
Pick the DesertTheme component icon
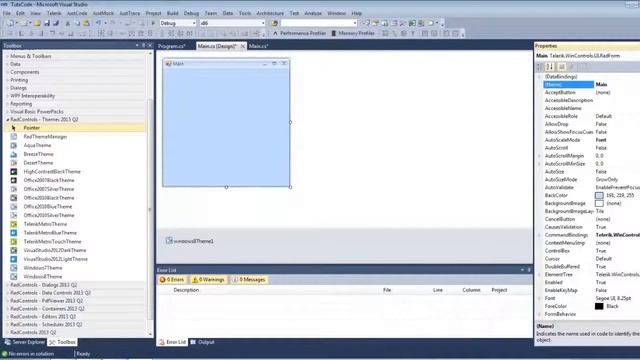tap(14, 163)
